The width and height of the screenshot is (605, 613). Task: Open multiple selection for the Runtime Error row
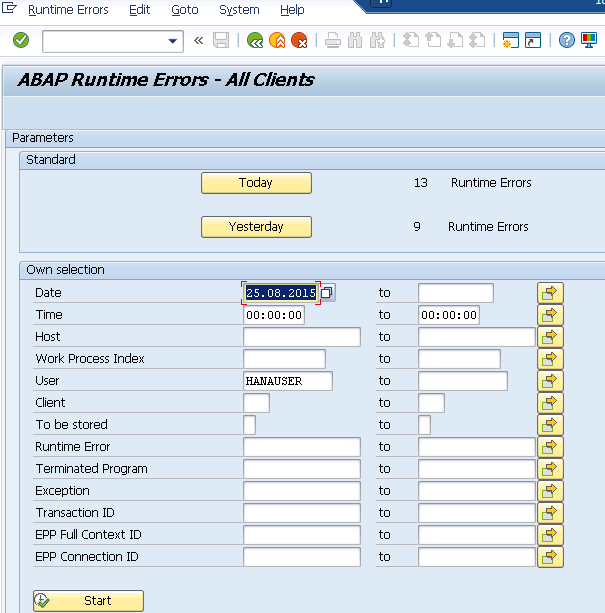point(550,447)
